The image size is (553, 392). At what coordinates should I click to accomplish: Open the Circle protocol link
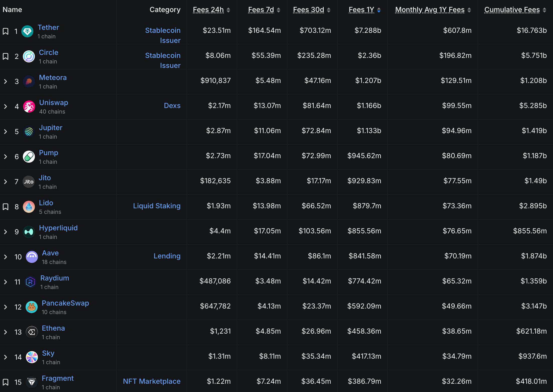(x=48, y=52)
